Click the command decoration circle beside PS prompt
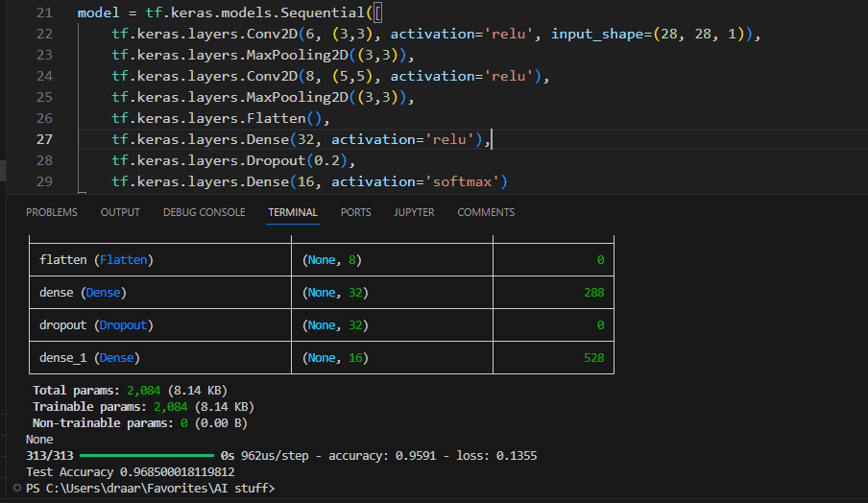The height and width of the screenshot is (503, 868). (x=16, y=489)
